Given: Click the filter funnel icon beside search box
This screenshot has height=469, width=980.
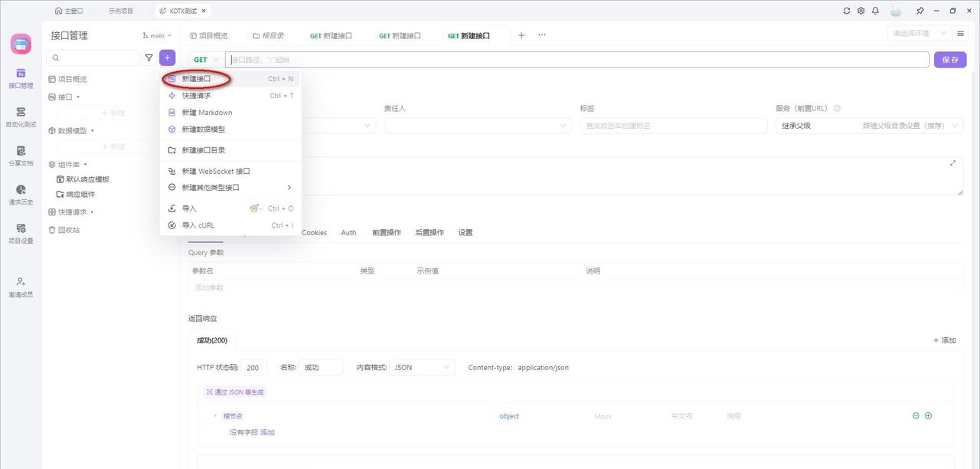Looking at the screenshot, I should pos(149,57).
